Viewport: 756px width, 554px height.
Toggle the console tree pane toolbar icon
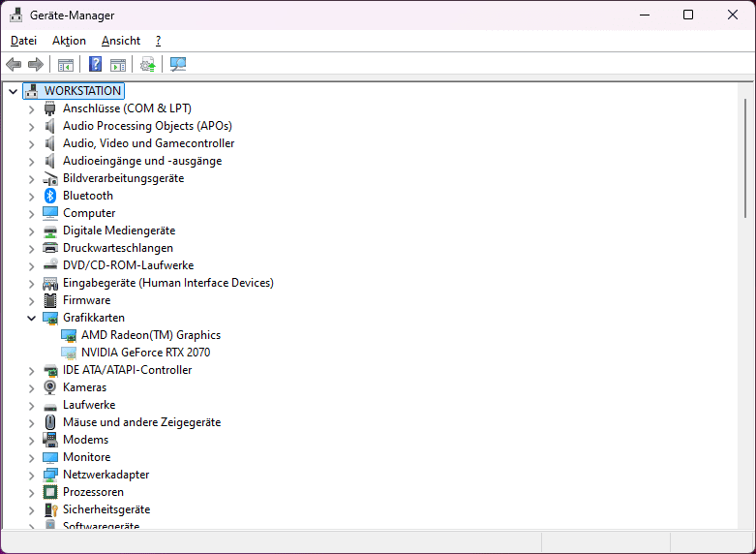(x=66, y=64)
